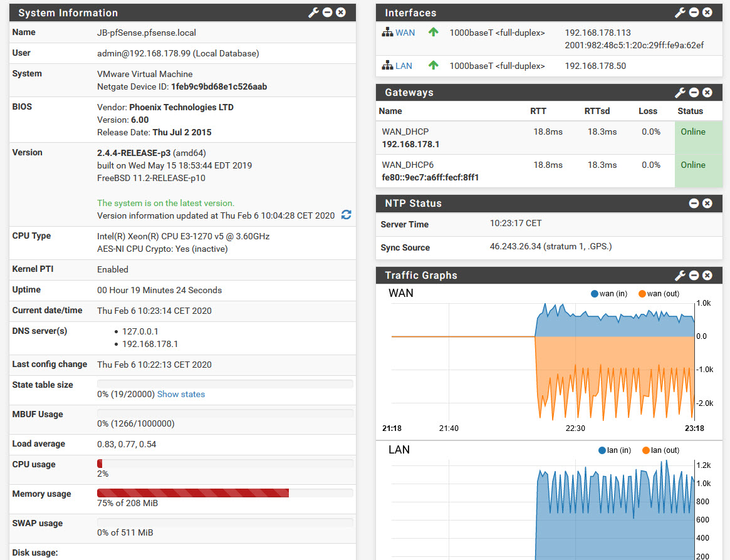Click the RTTsd column header
The height and width of the screenshot is (560, 730).
597,111
